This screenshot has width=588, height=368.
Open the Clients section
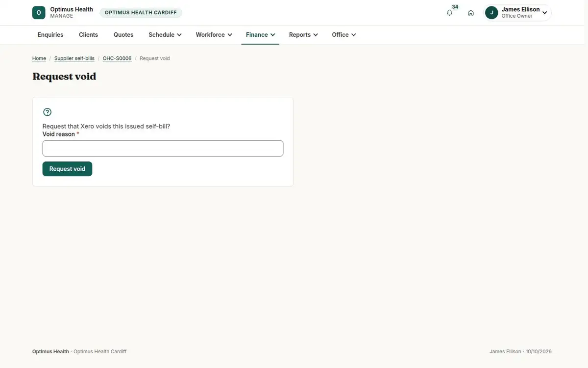click(89, 35)
